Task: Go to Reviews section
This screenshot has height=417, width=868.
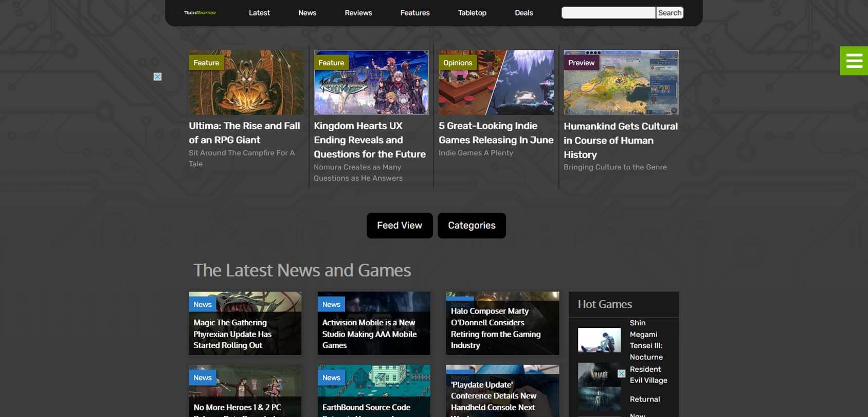Action: 358,13
